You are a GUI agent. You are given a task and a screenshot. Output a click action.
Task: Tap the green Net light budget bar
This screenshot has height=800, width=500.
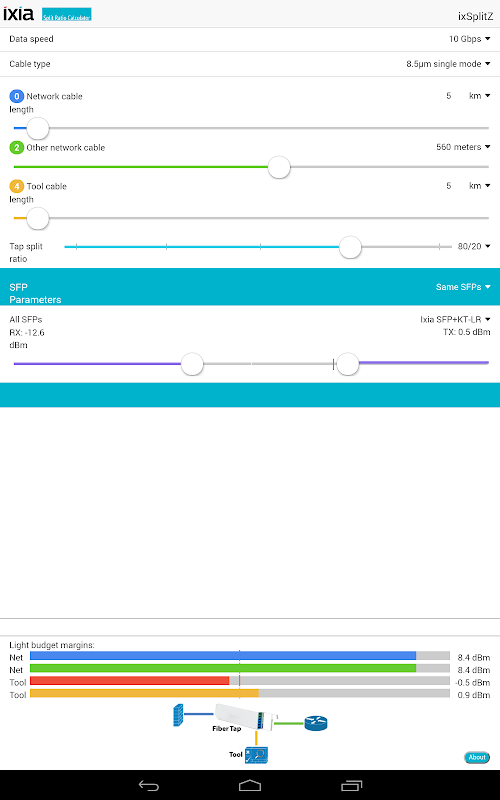click(223, 668)
